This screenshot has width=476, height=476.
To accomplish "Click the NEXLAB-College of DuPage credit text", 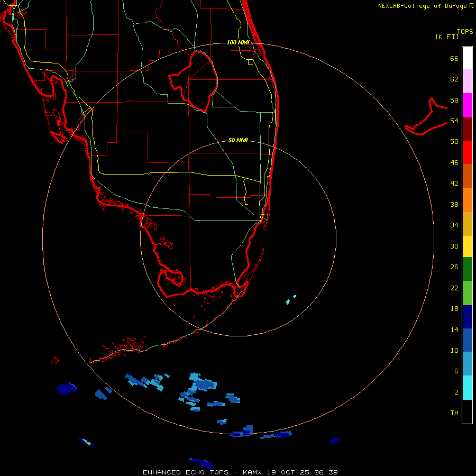I will 426,6.
